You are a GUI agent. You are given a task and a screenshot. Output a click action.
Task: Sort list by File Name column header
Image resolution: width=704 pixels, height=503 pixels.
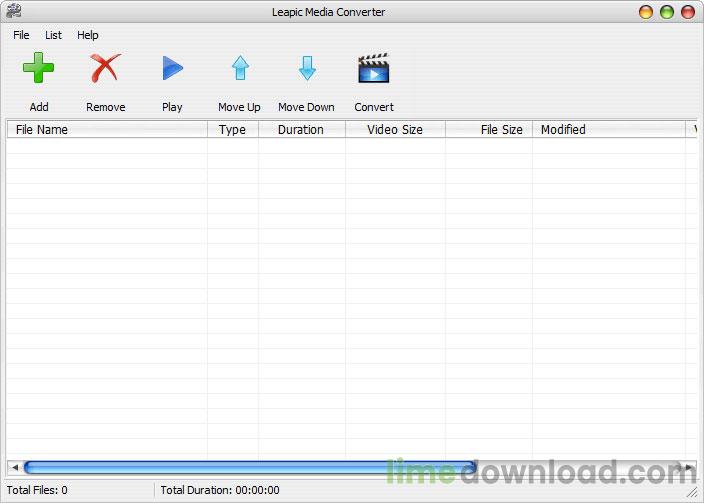tap(106, 130)
